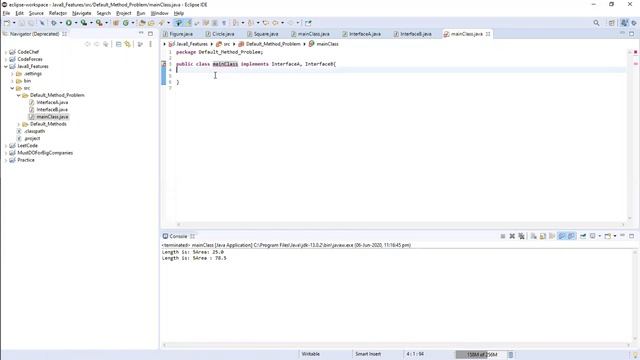
Task: Toggle Show Console When Standard Out Changes
Action: click(x=562, y=236)
